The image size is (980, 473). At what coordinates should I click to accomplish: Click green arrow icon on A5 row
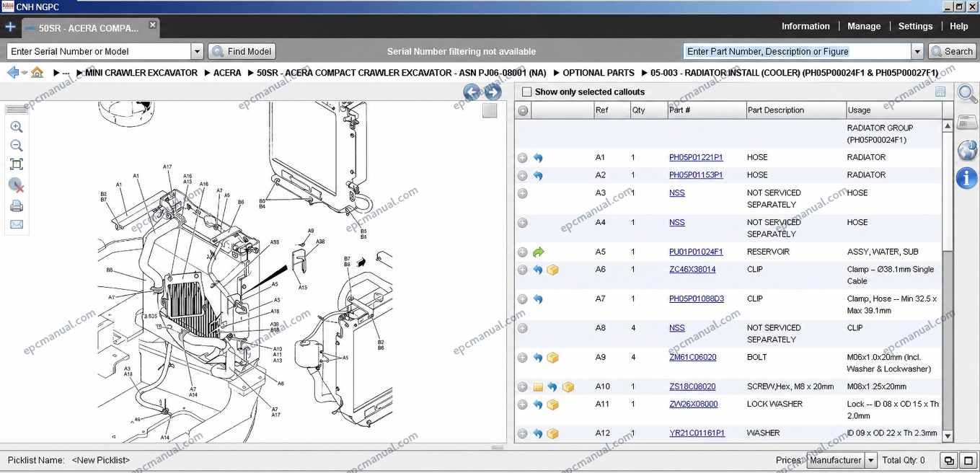[x=538, y=252]
